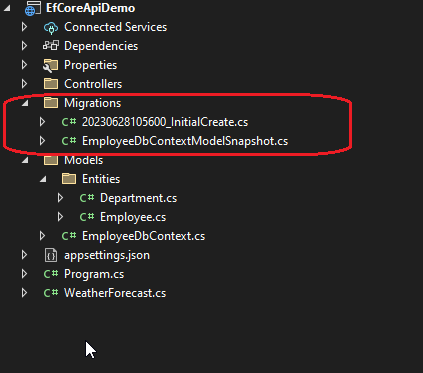
Task: Click the EfCoreApiDemo project globe icon
Action: [33, 8]
